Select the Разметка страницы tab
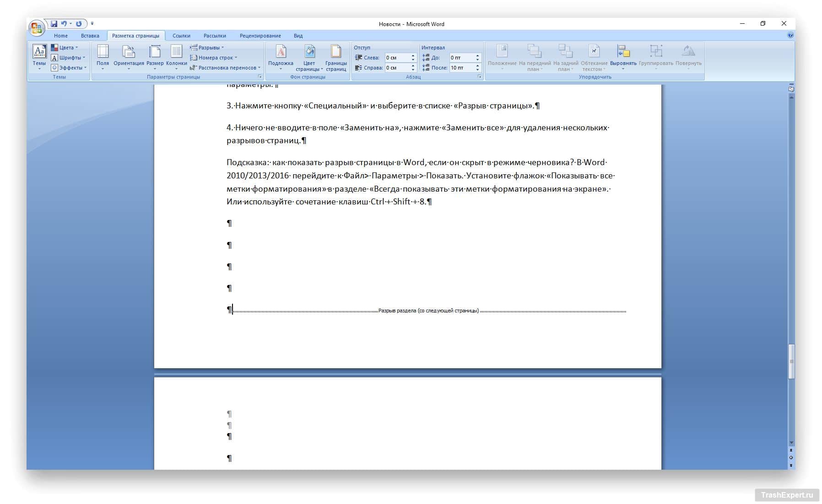 coord(135,36)
